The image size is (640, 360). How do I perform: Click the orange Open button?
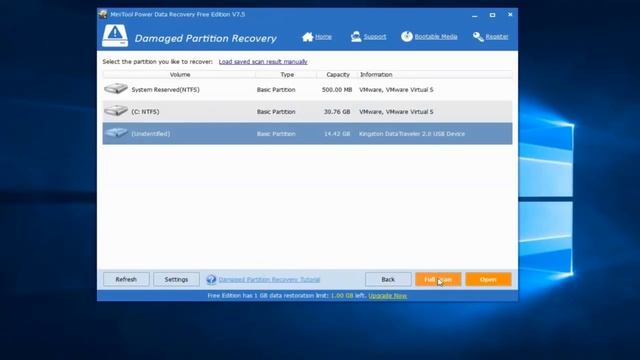pyautogui.click(x=489, y=280)
